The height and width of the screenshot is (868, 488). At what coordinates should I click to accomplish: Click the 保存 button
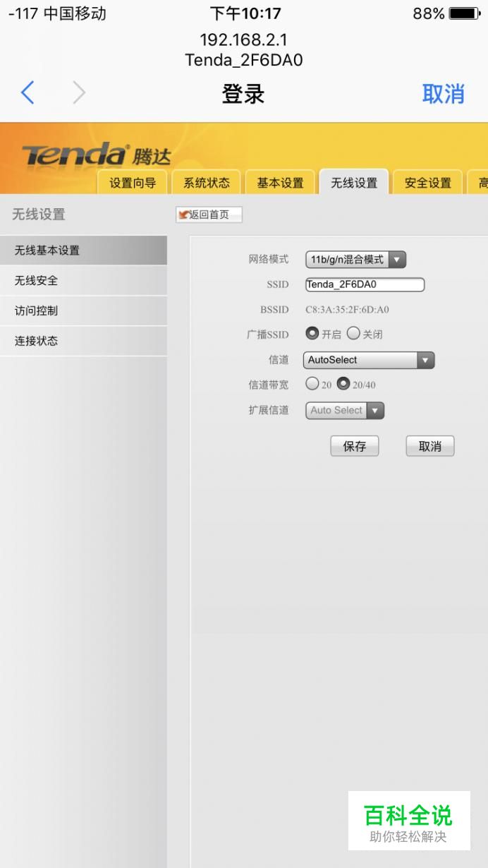tap(355, 446)
